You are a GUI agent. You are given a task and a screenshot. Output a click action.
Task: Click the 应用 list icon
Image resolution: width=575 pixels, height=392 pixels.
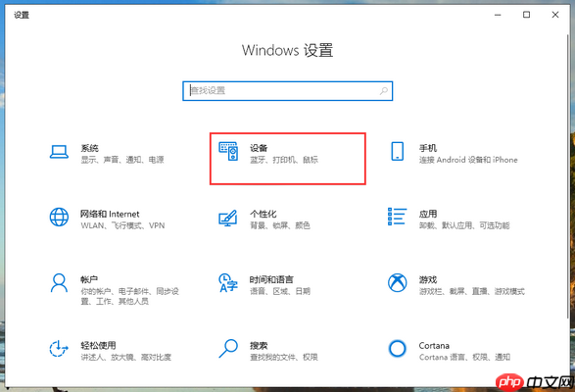[x=397, y=217]
